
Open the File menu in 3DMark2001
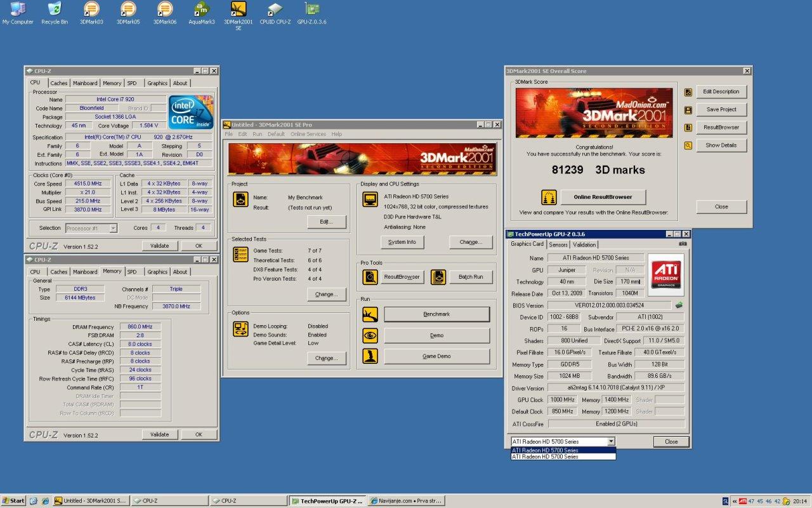pyautogui.click(x=229, y=134)
